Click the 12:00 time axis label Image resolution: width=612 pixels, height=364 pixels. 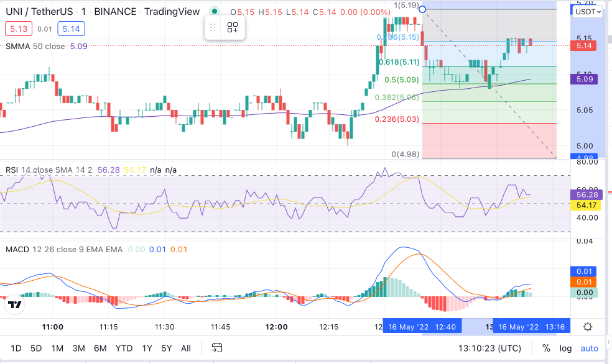click(276, 327)
